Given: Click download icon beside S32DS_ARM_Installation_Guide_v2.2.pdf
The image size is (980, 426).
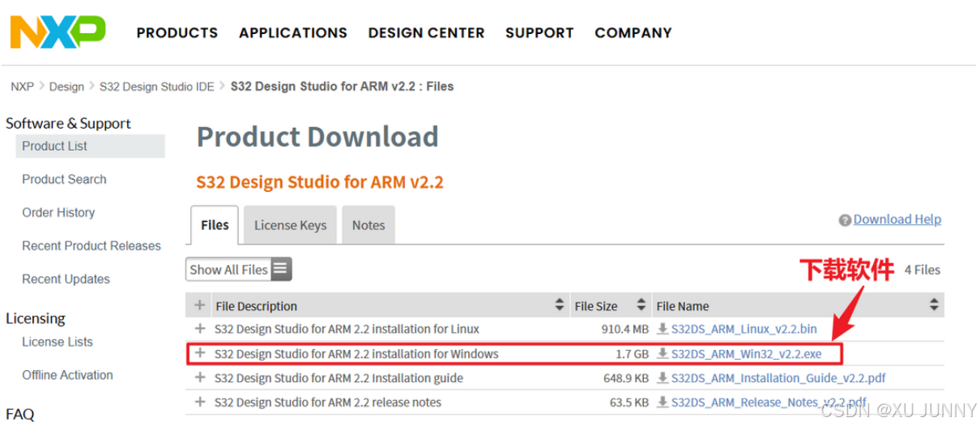Looking at the screenshot, I should [663, 378].
